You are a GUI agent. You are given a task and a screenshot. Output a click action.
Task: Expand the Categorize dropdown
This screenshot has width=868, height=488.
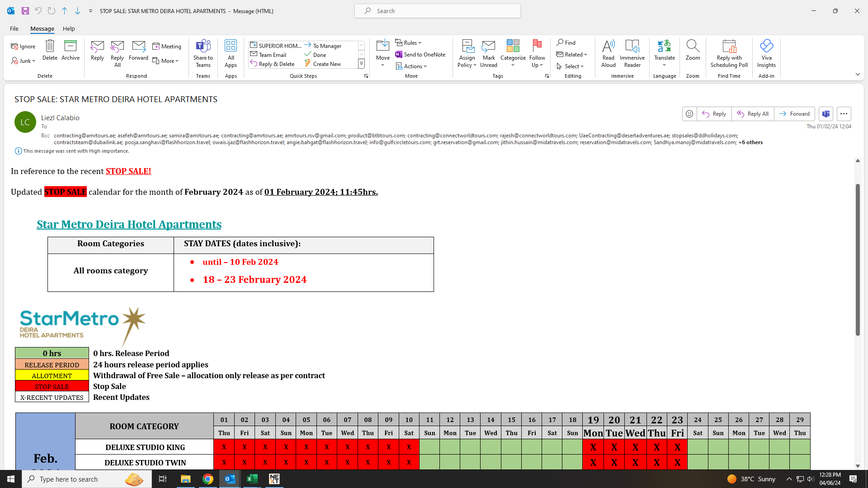tap(513, 53)
